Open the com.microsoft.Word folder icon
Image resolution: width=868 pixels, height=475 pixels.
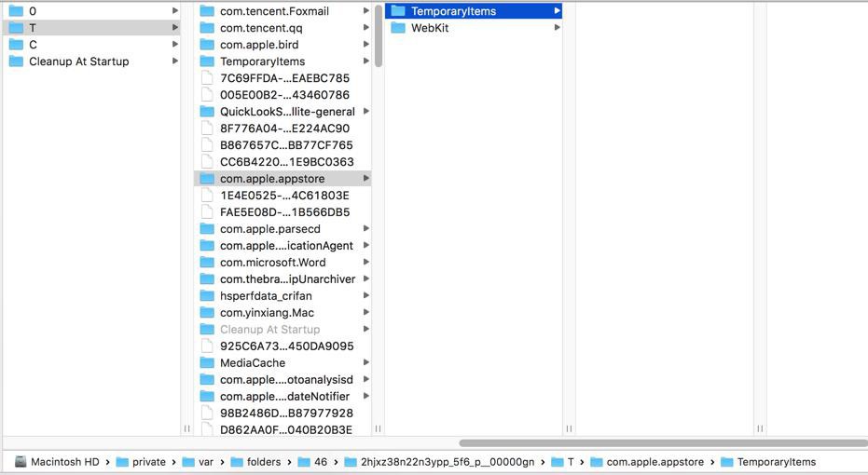[207, 262]
